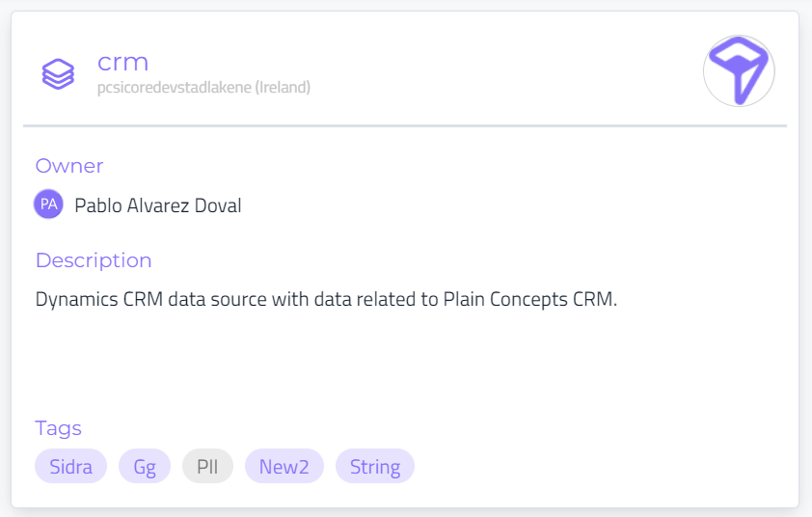Click the PA owner avatar badge
The image size is (812, 517).
point(48,204)
